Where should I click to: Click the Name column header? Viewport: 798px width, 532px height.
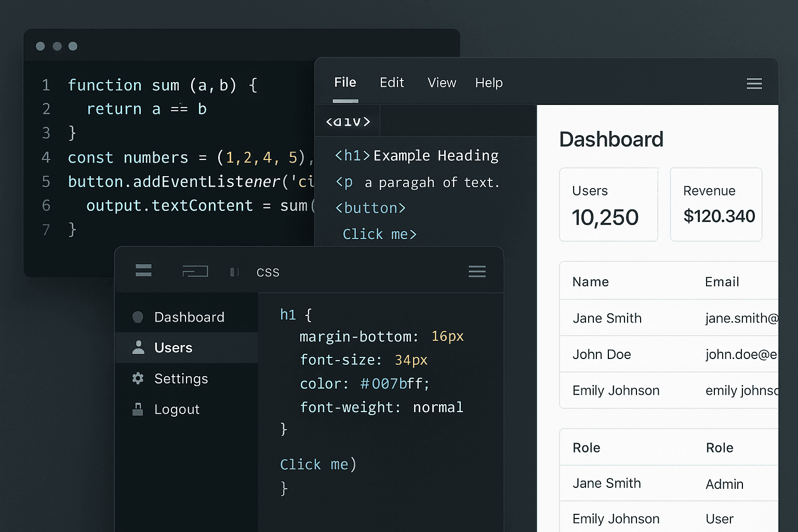pyautogui.click(x=591, y=282)
